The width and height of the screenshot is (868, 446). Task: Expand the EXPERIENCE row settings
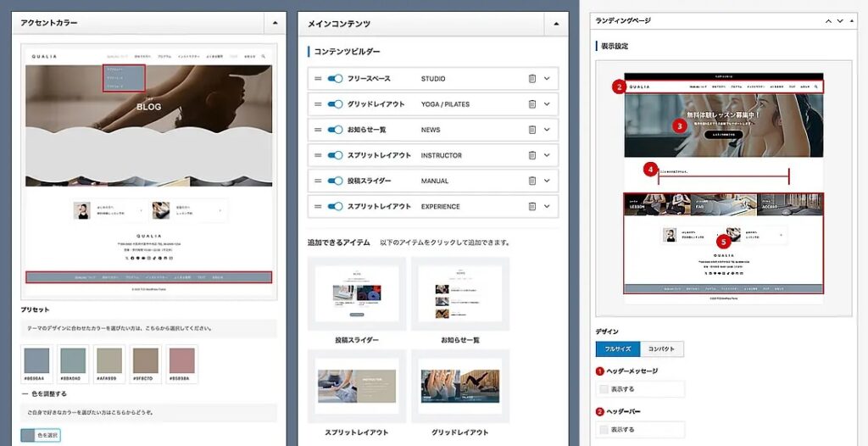[547, 206]
